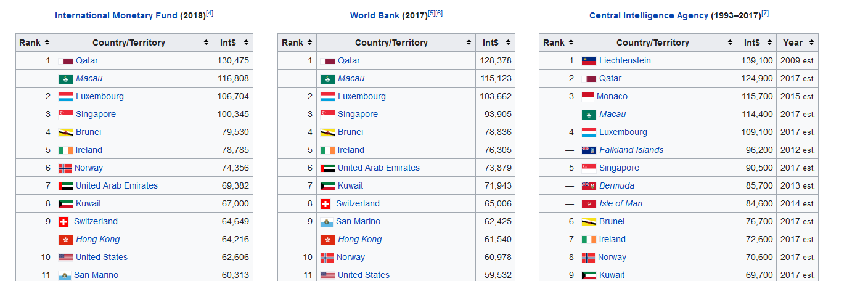Open United Arab Emirates in World Bank table

(x=379, y=168)
